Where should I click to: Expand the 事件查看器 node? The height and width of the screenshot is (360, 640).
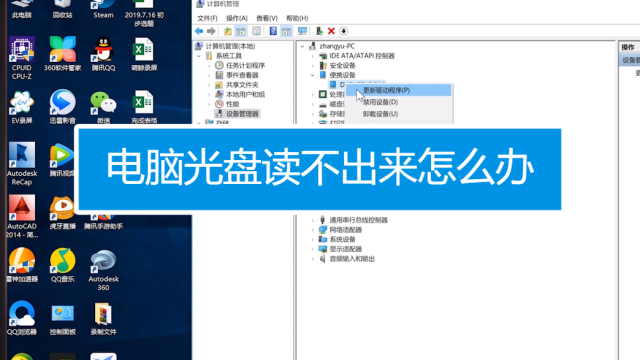tap(209, 75)
